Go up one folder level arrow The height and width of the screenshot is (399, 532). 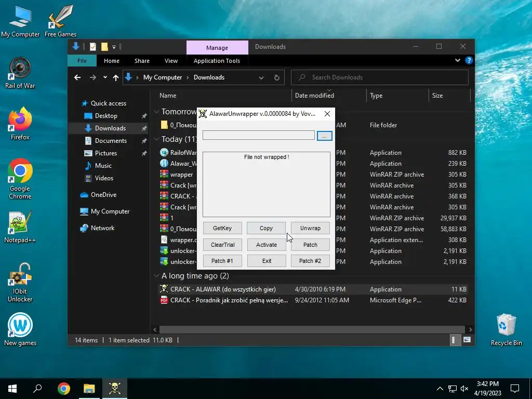click(x=116, y=78)
